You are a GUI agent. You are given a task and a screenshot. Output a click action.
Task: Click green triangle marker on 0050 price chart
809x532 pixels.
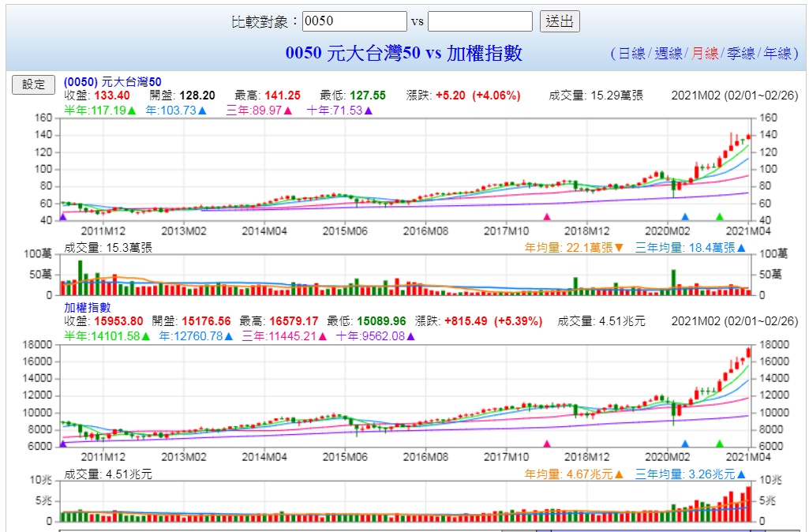coord(720,217)
